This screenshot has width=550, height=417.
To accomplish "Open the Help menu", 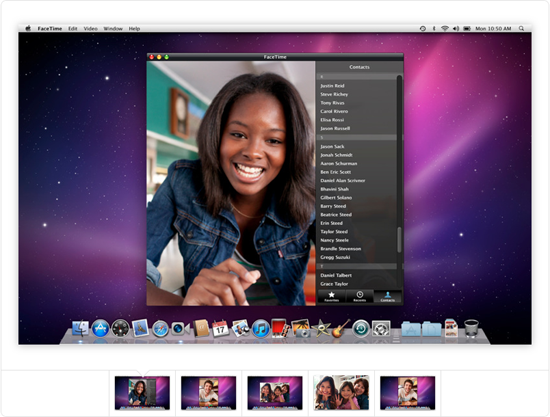I will pos(134,29).
